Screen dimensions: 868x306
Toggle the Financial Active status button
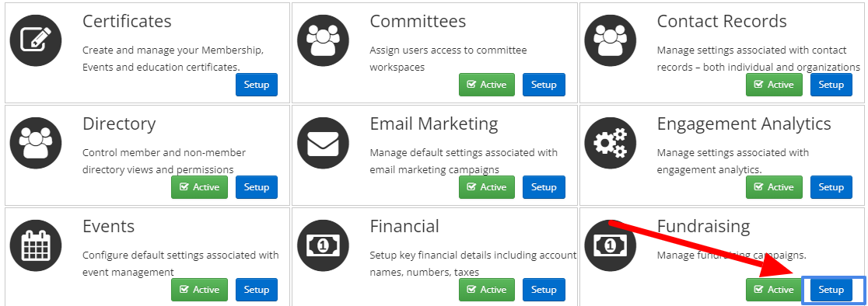[487, 290]
